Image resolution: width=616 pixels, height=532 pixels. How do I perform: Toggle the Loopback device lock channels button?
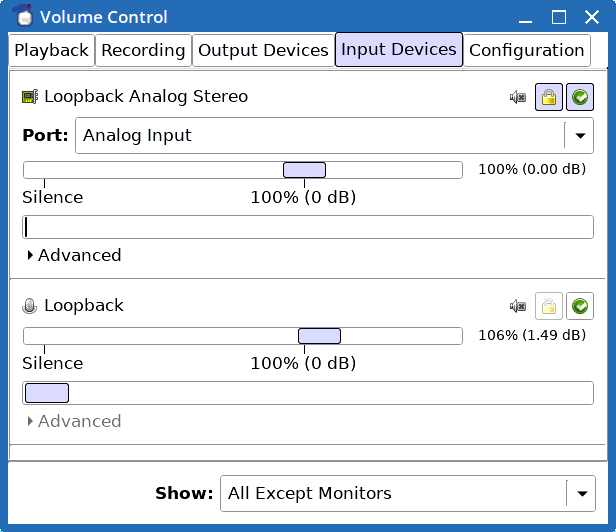coord(549,306)
